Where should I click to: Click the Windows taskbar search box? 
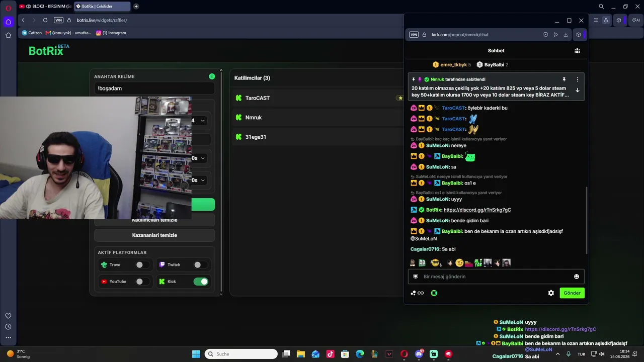click(242, 354)
